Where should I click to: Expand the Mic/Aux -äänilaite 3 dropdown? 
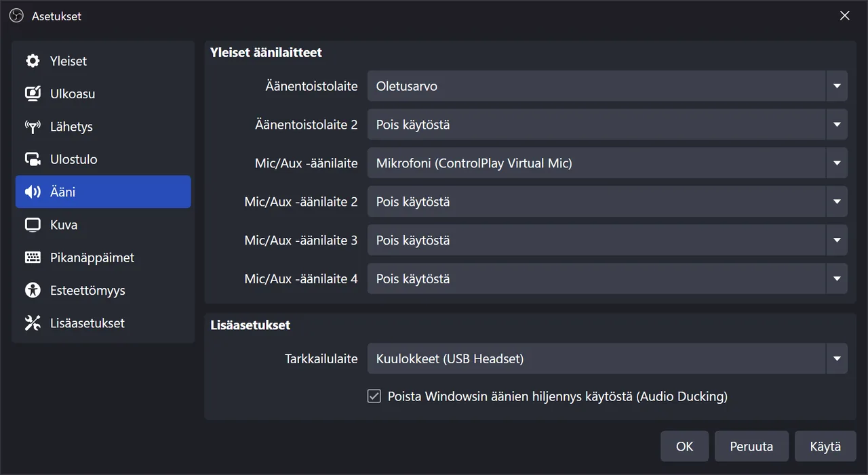(x=608, y=241)
